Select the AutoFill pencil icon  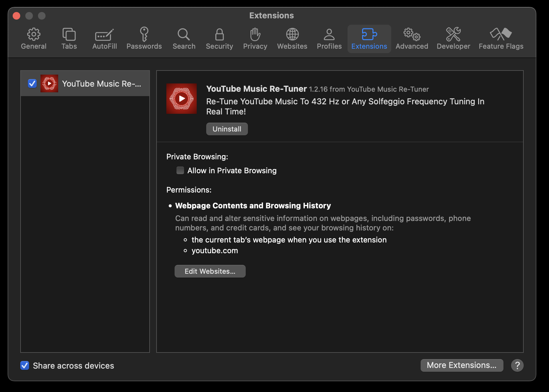104,35
